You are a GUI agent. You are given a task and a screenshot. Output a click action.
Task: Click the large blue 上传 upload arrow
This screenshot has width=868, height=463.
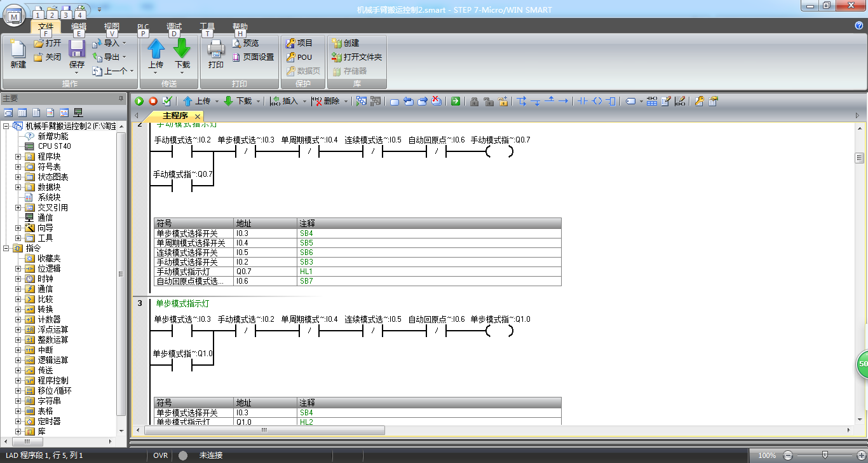156,50
